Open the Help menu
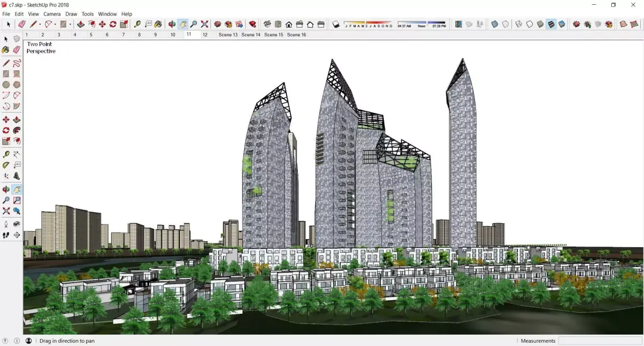 coord(127,14)
